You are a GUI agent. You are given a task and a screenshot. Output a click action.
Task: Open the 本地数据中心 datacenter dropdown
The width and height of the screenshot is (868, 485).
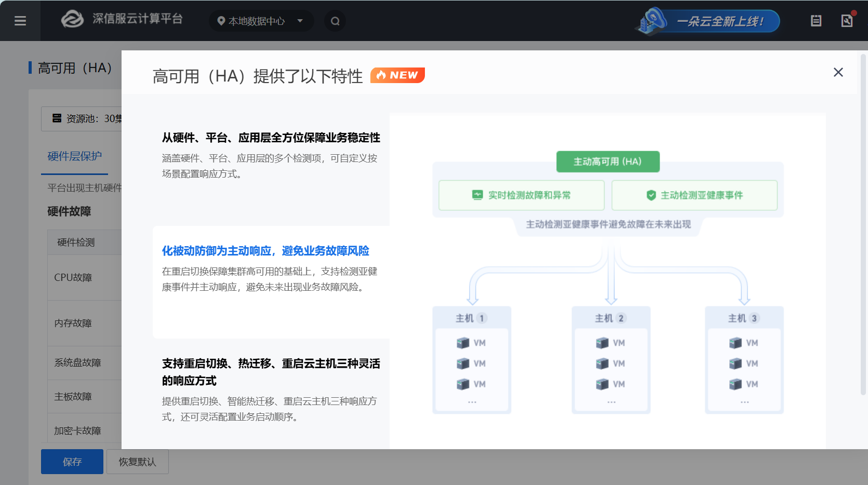coord(300,21)
